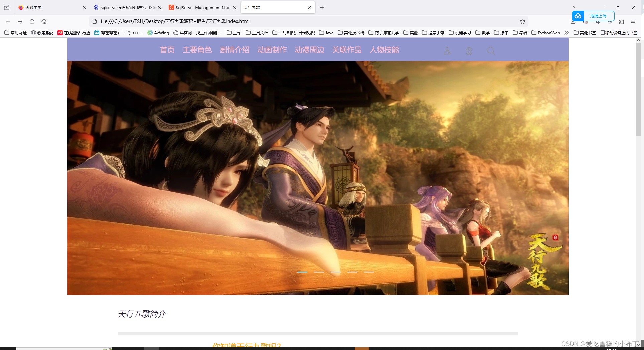Select the second carousel slide indicator

point(319,272)
